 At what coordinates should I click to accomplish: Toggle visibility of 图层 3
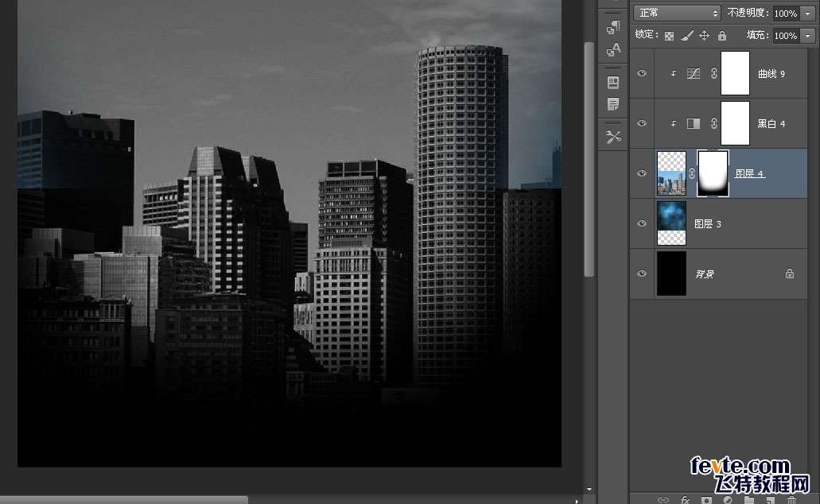(x=642, y=223)
